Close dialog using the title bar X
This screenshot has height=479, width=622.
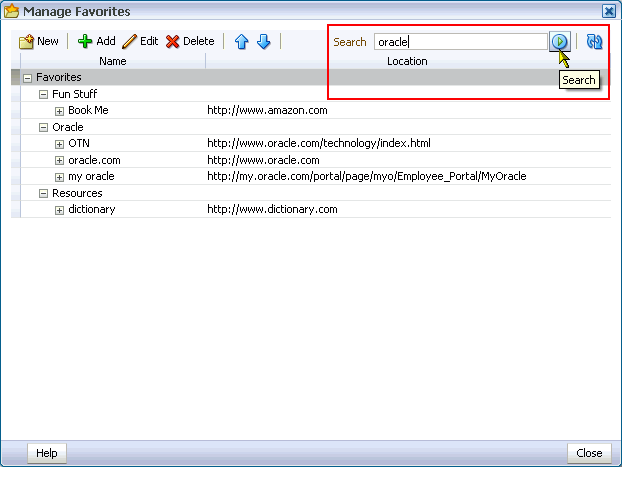point(609,11)
